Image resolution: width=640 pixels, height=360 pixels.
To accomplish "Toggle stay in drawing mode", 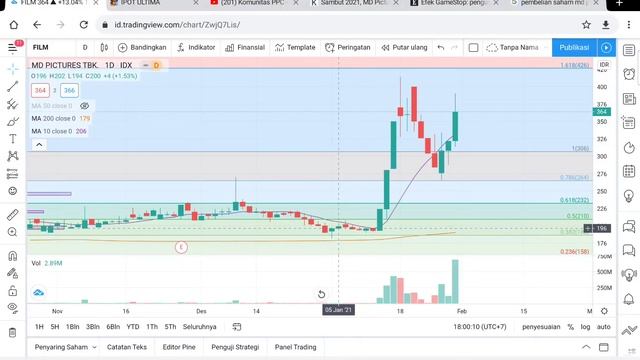I will tap(13, 273).
